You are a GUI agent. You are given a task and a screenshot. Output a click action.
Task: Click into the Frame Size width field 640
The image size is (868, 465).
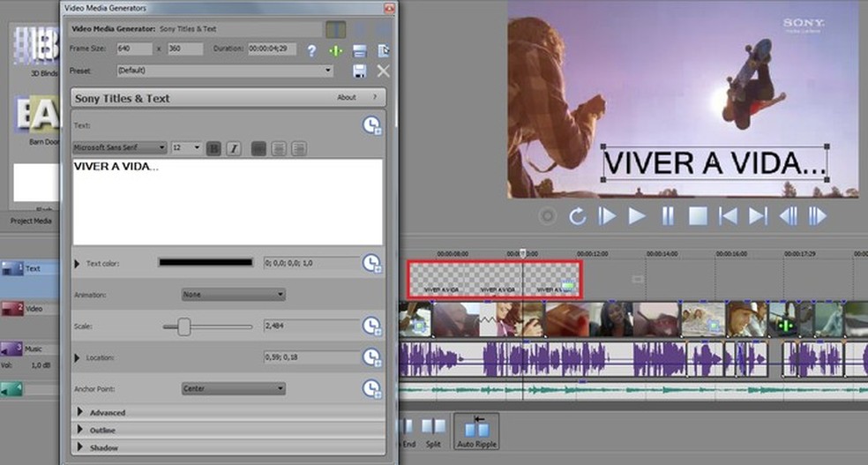[x=134, y=49]
